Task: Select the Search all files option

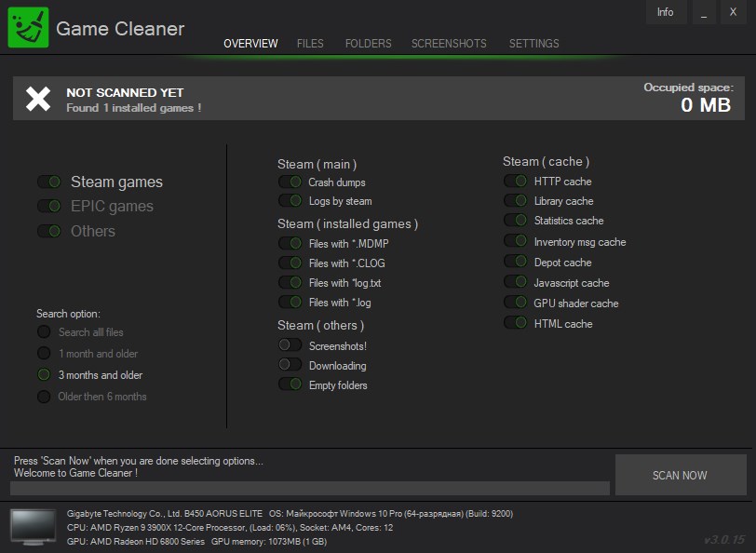Action: pyautogui.click(x=43, y=331)
